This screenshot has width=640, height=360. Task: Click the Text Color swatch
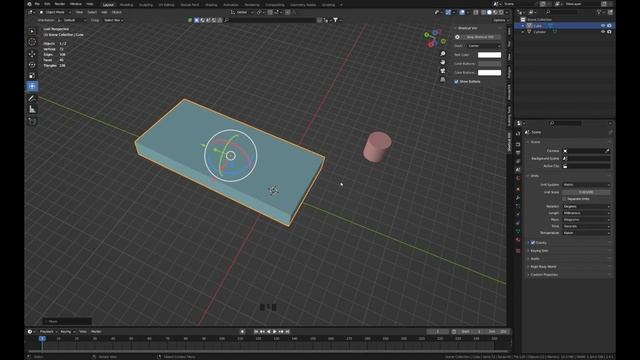coord(489,55)
